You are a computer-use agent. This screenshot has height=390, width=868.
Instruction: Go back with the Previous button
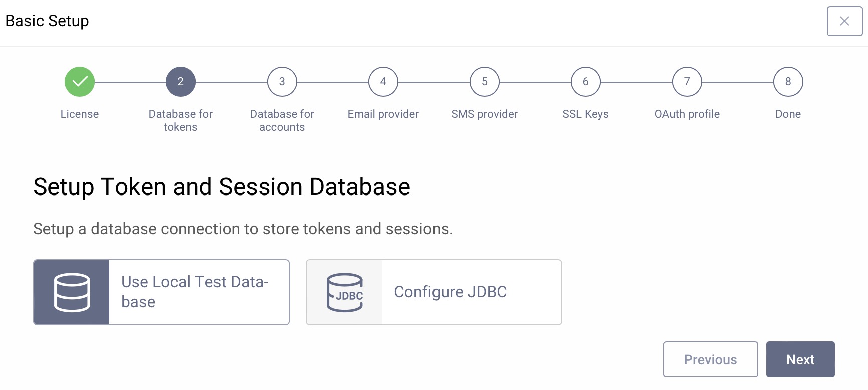click(x=710, y=359)
